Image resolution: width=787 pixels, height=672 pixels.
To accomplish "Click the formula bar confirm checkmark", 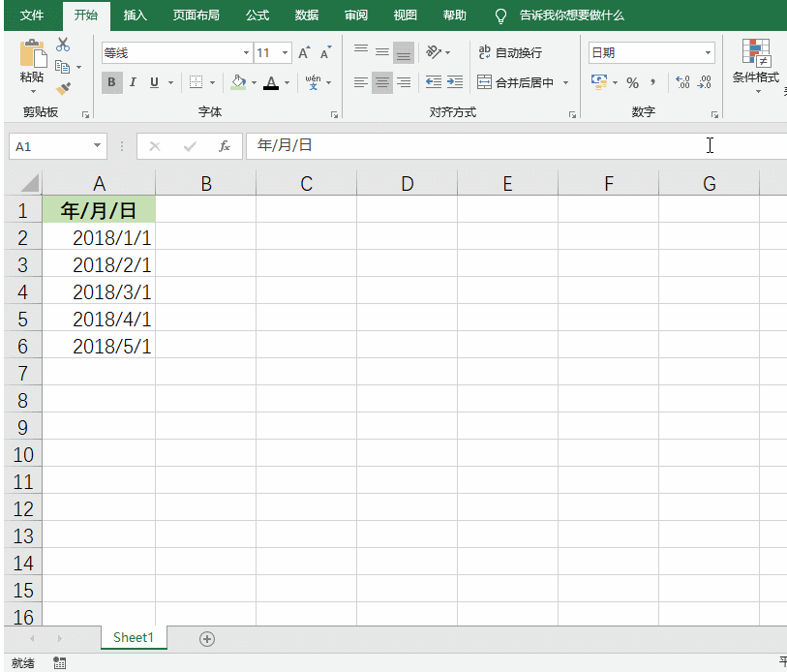I will pyautogui.click(x=190, y=146).
